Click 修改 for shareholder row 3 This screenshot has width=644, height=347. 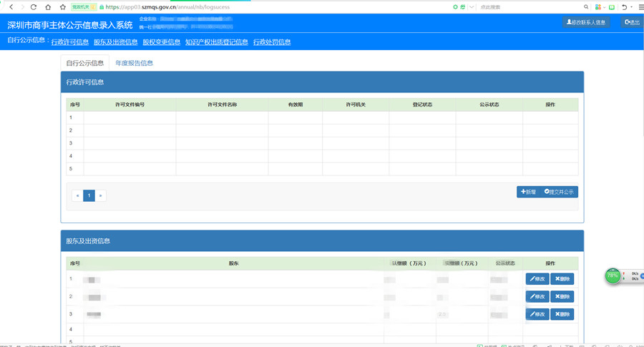pyautogui.click(x=537, y=314)
